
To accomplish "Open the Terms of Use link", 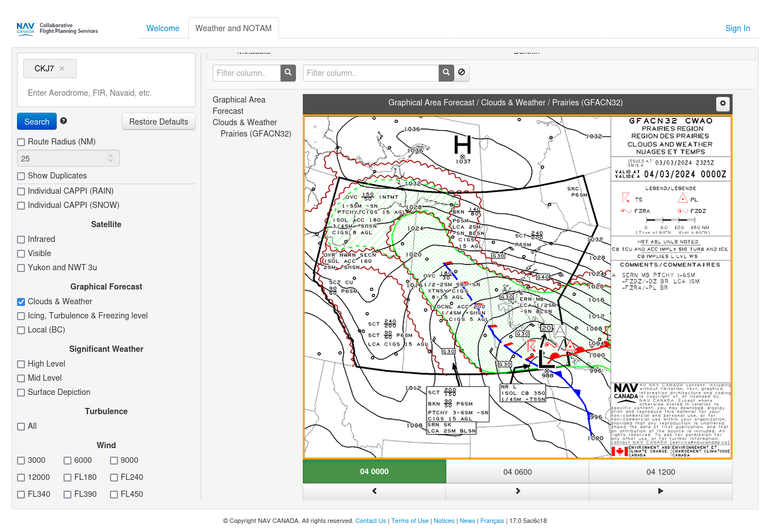I will (x=410, y=521).
